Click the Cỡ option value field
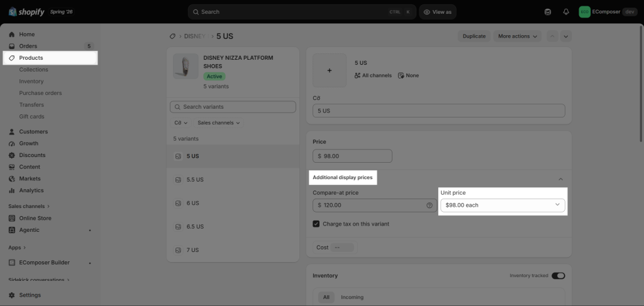 pos(438,111)
